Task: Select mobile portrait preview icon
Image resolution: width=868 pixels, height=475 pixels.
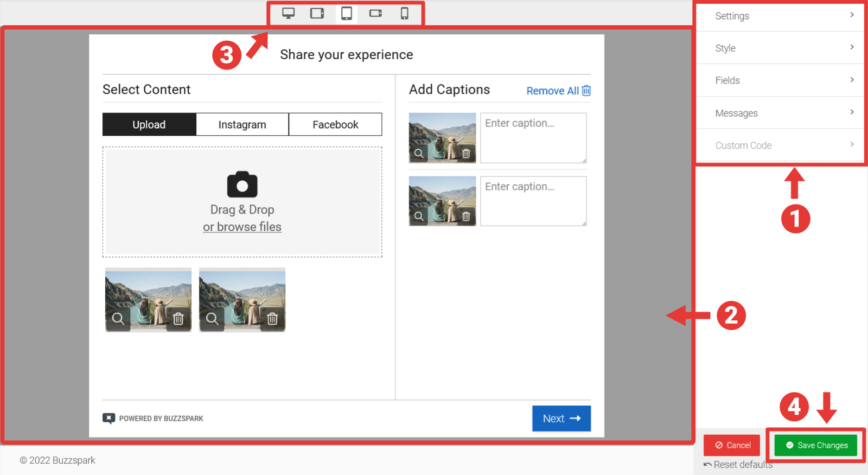Action: click(404, 14)
